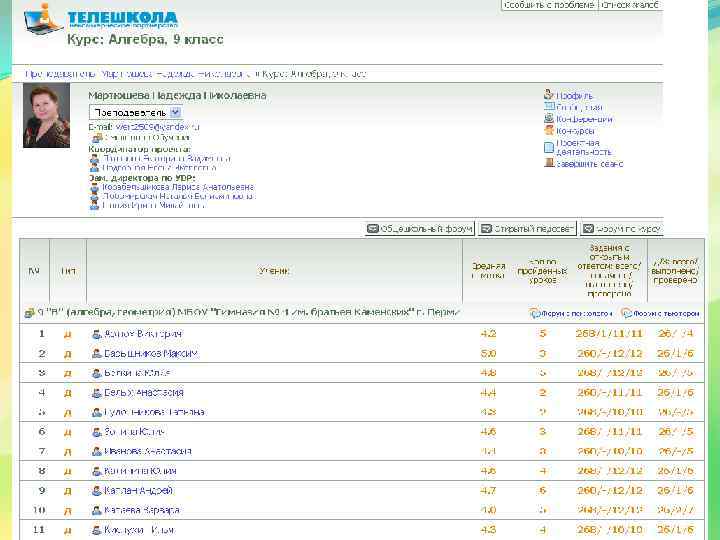Open the Проектная деятельность link
Screen dimensions: 720x540
click(584, 147)
